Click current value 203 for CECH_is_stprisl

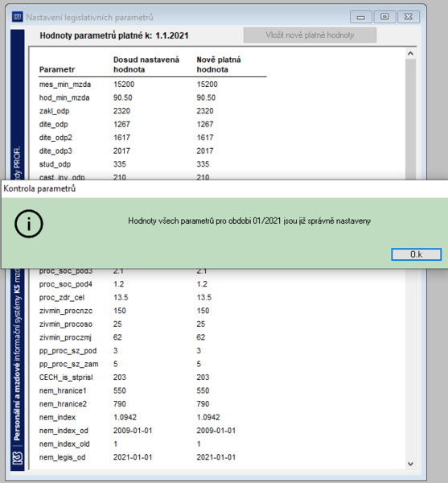[x=120, y=378]
